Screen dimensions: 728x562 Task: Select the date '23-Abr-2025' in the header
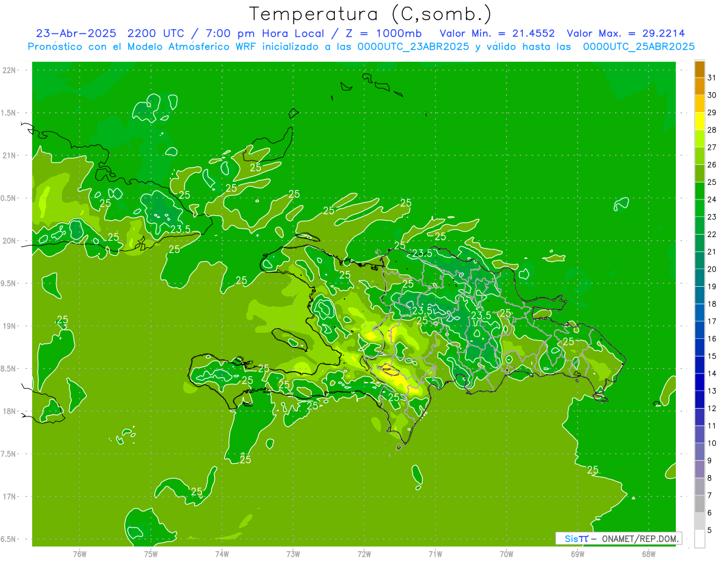76,33
